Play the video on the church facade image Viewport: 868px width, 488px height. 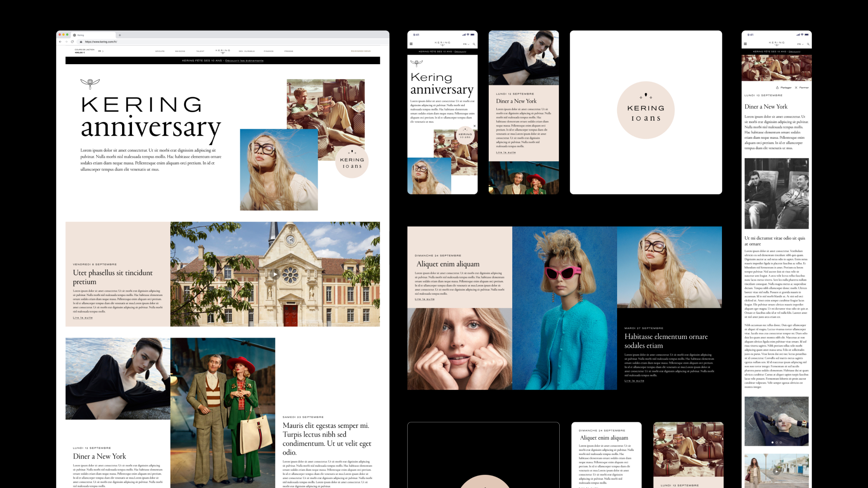pos(275,274)
